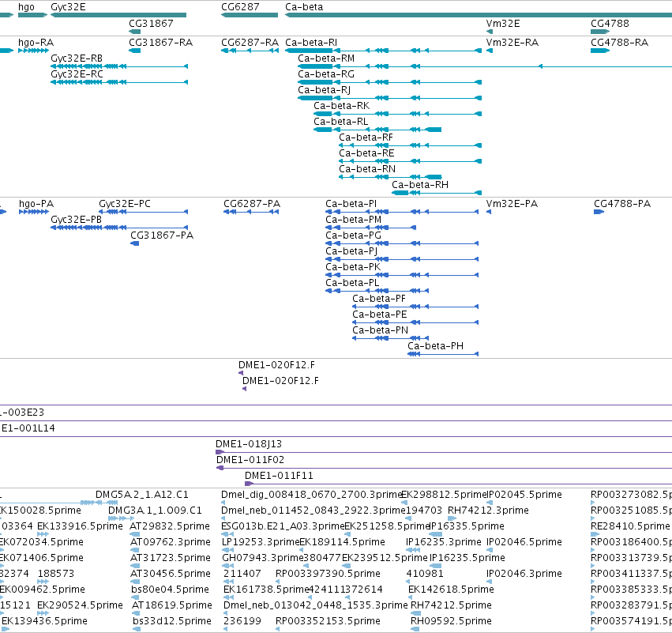Select the Ca-beta-PE protein label
The height and width of the screenshot is (633, 672).
[x=379, y=315]
